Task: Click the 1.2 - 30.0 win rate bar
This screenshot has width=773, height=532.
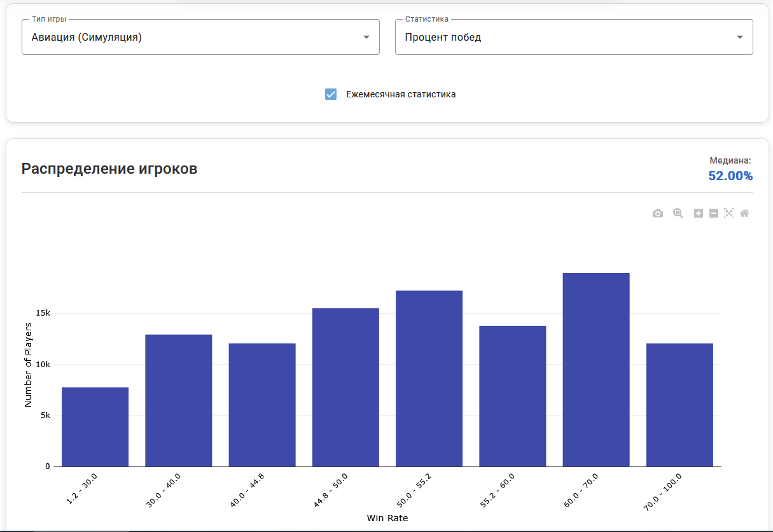Action: click(x=95, y=426)
